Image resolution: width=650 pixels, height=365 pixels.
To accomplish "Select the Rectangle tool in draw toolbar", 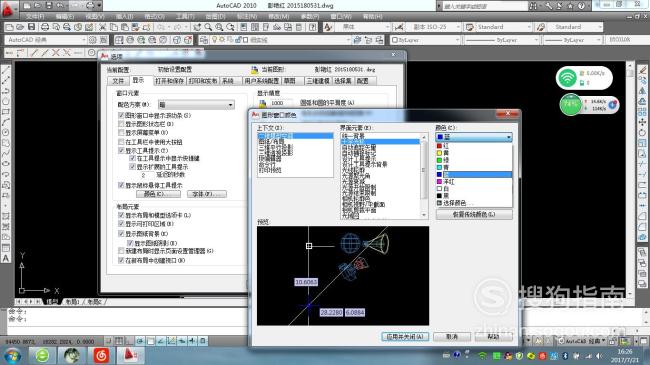I will pos(6,112).
